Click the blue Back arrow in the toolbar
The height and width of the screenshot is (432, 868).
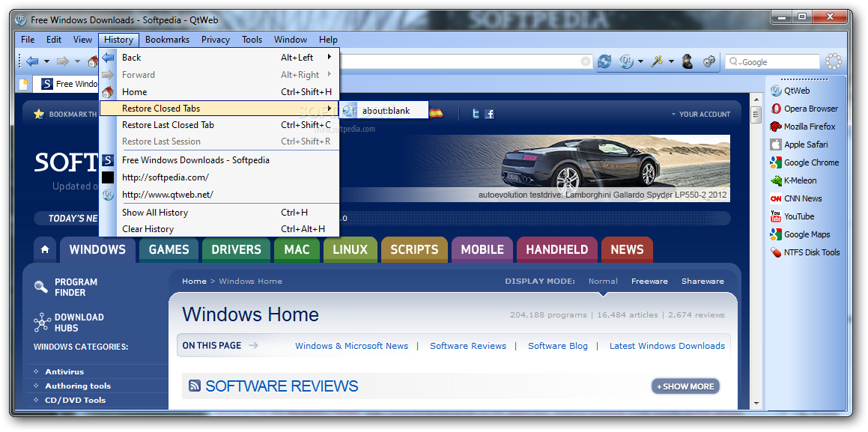pyautogui.click(x=32, y=61)
